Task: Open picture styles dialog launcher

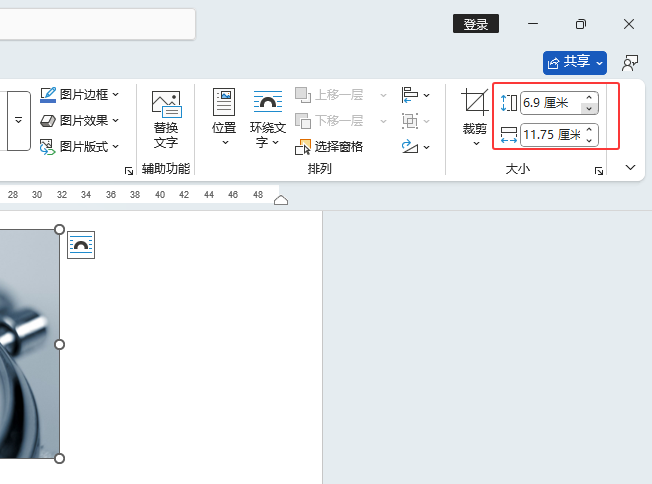Action: pyautogui.click(x=129, y=171)
